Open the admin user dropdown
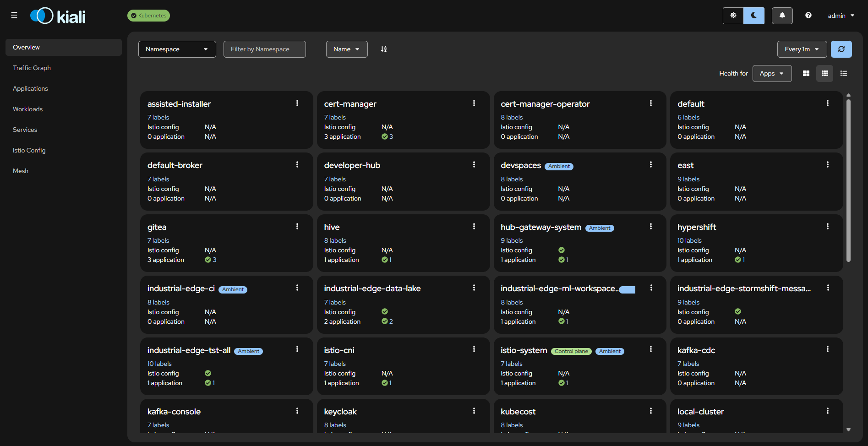Image resolution: width=868 pixels, height=446 pixels. point(841,16)
